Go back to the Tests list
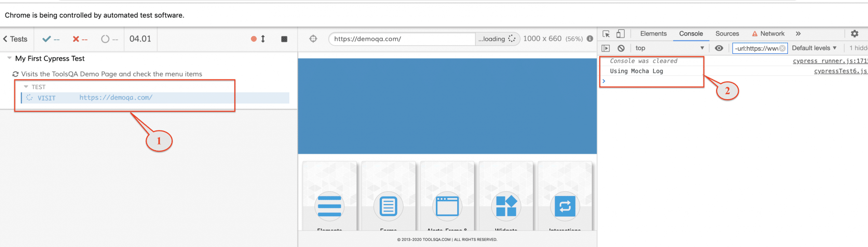The width and height of the screenshot is (868, 247). [15, 39]
